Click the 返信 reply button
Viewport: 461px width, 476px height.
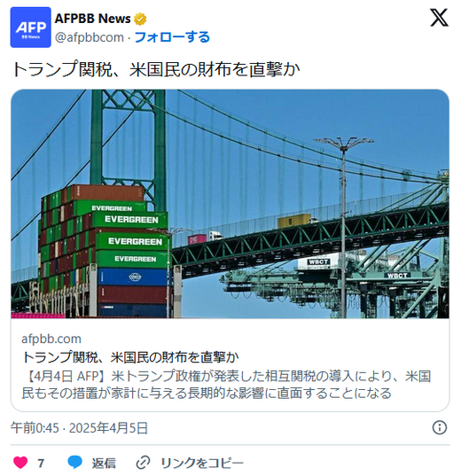tap(104, 463)
